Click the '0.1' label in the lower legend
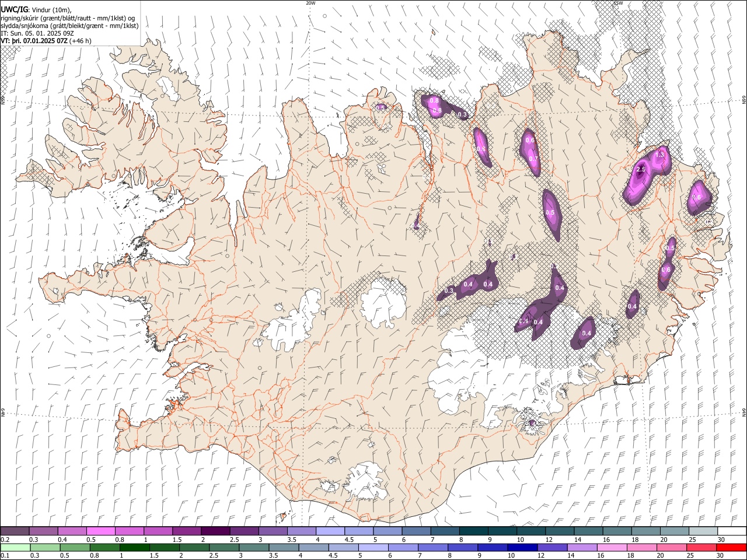 click(5, 556)
